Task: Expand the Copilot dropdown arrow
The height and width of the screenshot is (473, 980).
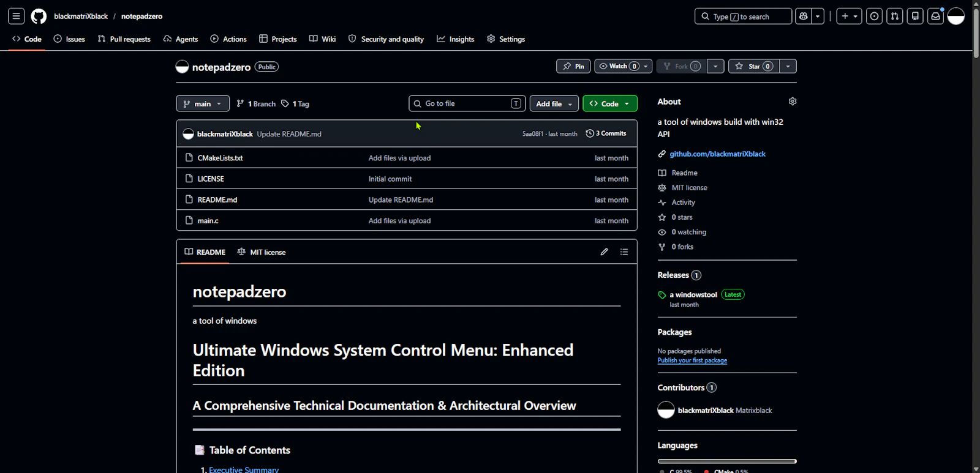Action: click(818, 17)
